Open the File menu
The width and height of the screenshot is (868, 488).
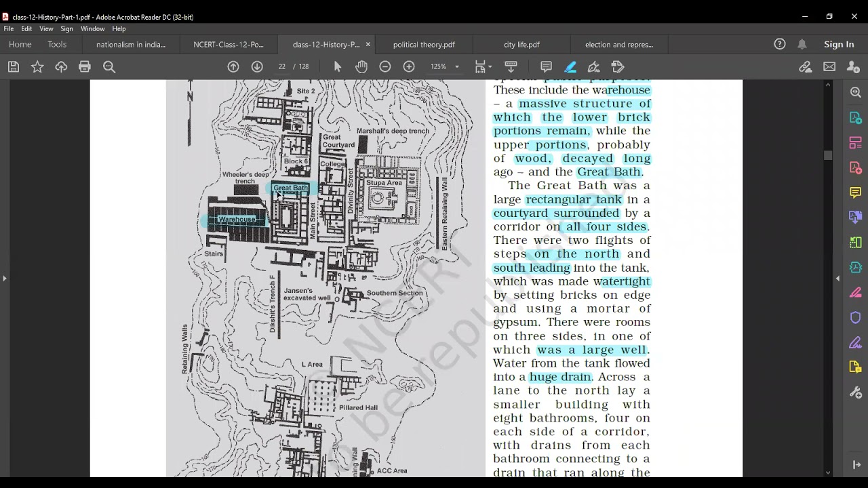pos(9,28)
